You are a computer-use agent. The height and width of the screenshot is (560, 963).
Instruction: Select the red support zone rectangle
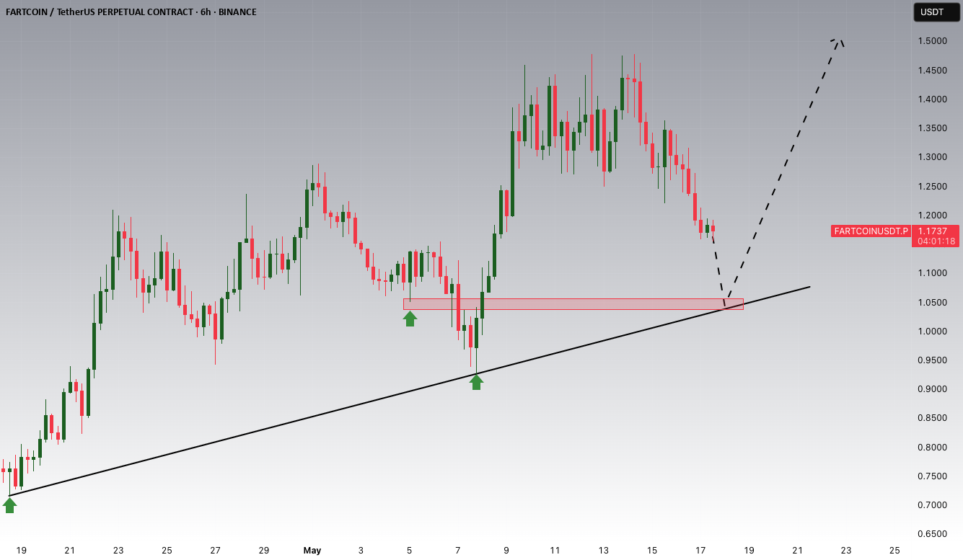(573, 304)
